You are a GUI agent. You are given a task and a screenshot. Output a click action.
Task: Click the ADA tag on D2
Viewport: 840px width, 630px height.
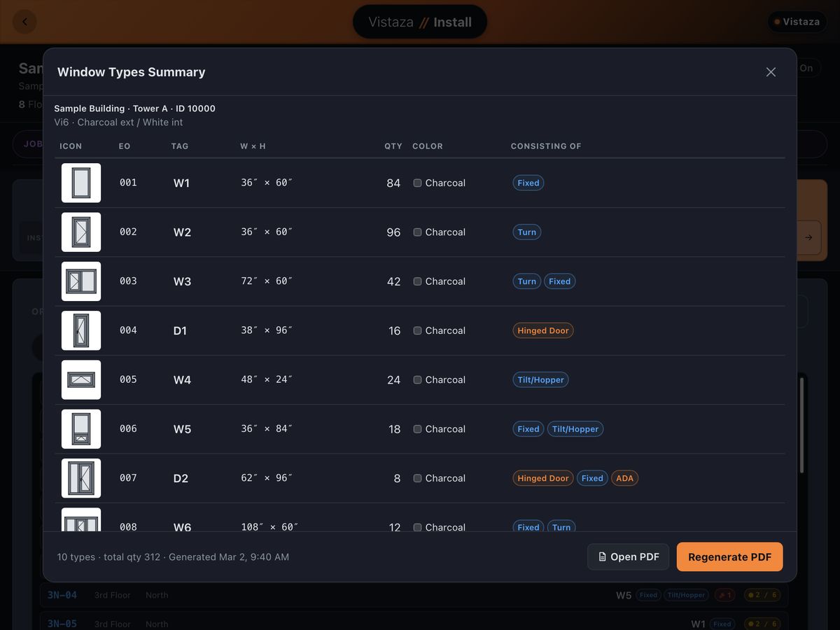pyautogui.click(x=624, y=478)
